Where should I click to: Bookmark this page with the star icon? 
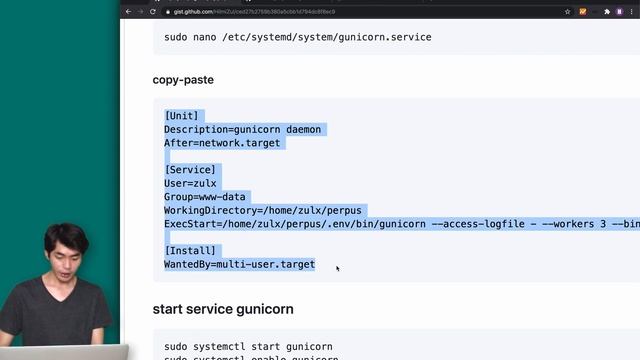click(567, 12)
